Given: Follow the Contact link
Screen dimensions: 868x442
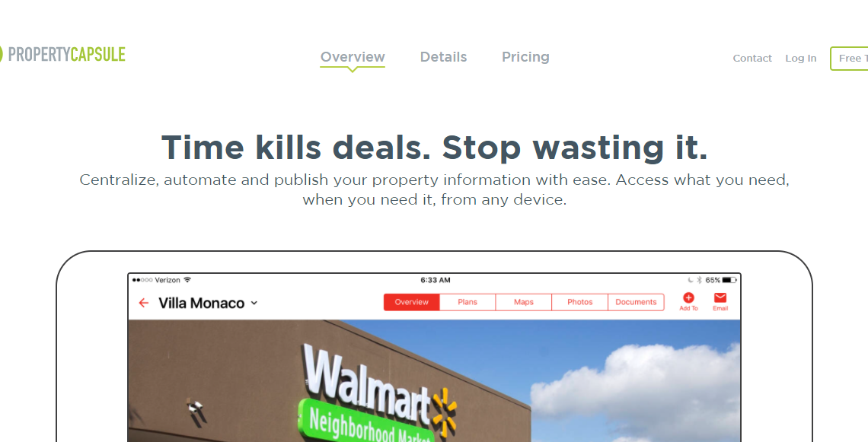Looking at the screenshot, I should 752,58.
